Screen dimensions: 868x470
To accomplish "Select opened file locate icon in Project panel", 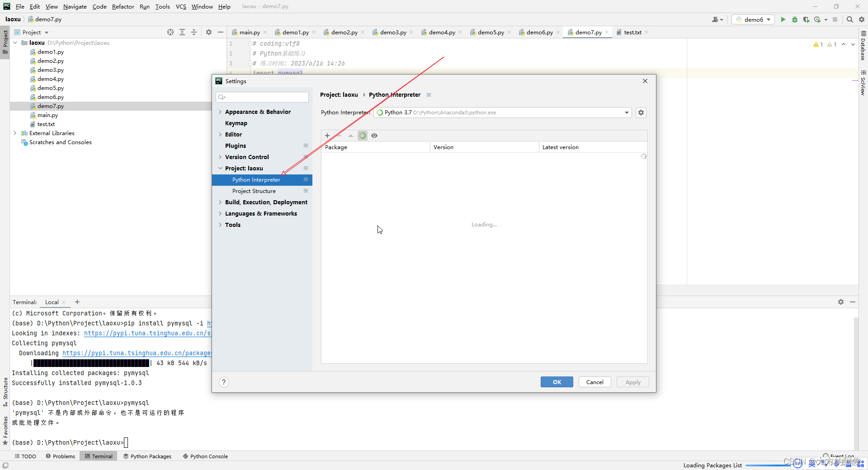I will coord(170,32).
